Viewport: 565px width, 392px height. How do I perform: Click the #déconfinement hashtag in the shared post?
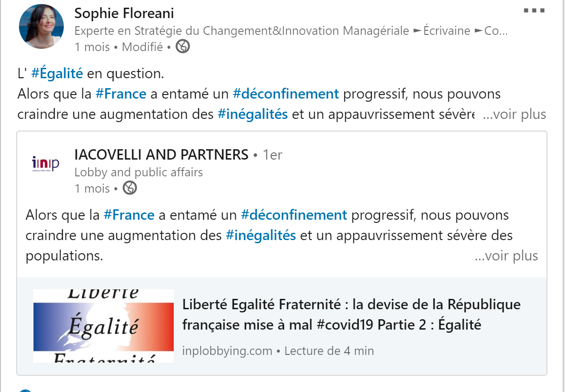tap(294, 215)
